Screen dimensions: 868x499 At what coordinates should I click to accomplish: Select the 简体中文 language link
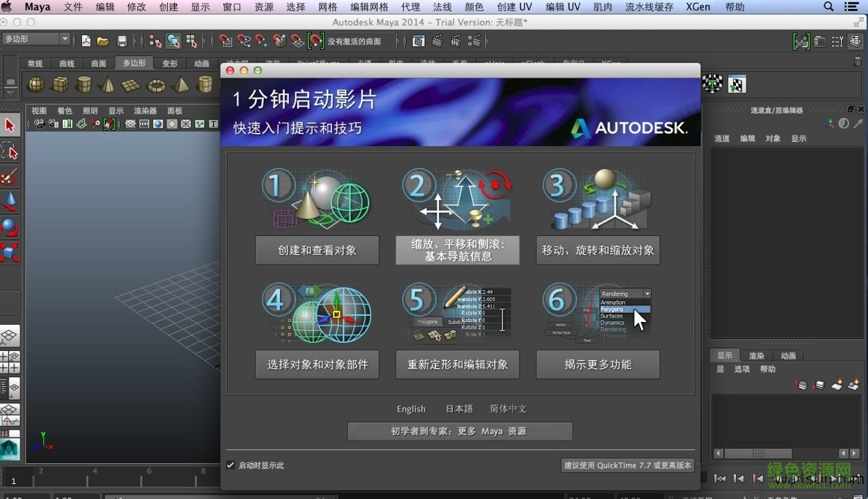pos(508,409)
